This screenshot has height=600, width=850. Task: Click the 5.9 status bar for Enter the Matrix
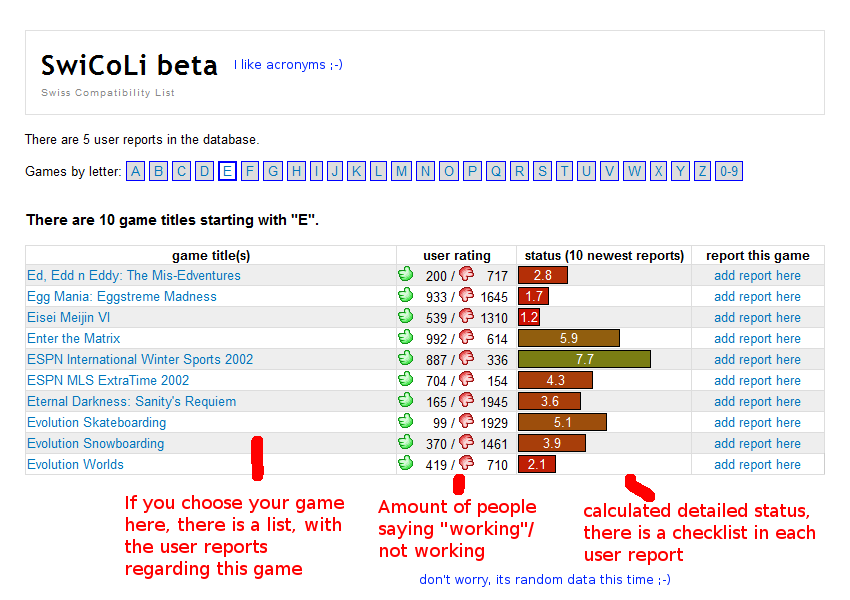coord(568,338)
